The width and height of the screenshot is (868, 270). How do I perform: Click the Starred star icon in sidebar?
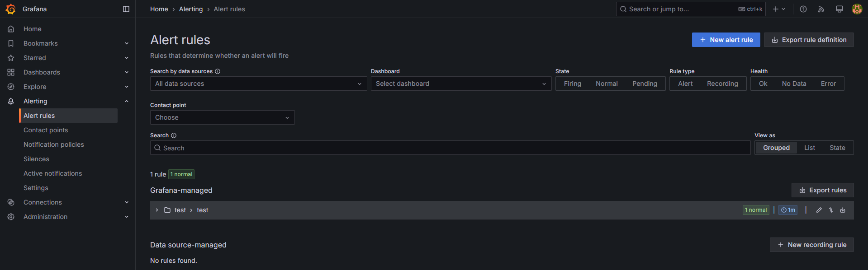(11, 58)
